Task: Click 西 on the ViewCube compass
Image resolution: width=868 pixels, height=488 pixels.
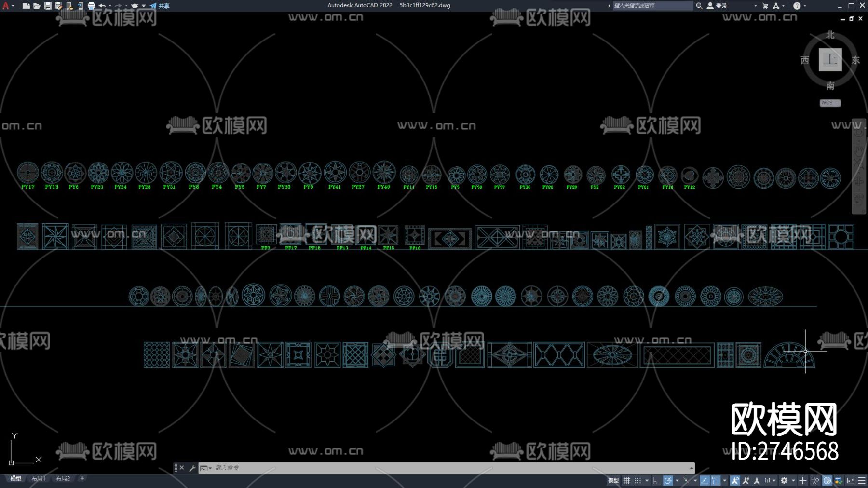Action: [805, 60]
